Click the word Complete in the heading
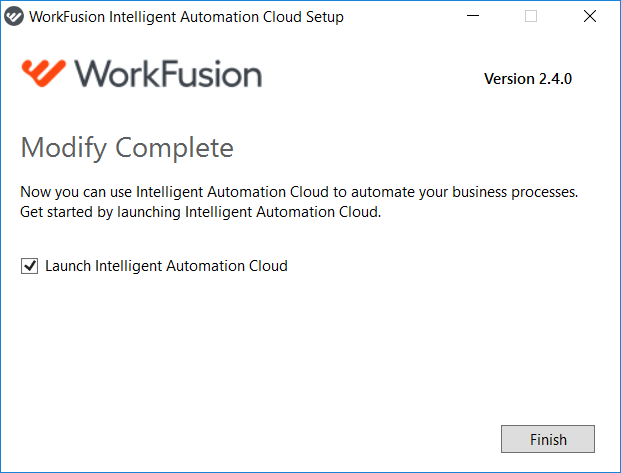The width and height of the screenshot is (621, 473). [174, 148]
